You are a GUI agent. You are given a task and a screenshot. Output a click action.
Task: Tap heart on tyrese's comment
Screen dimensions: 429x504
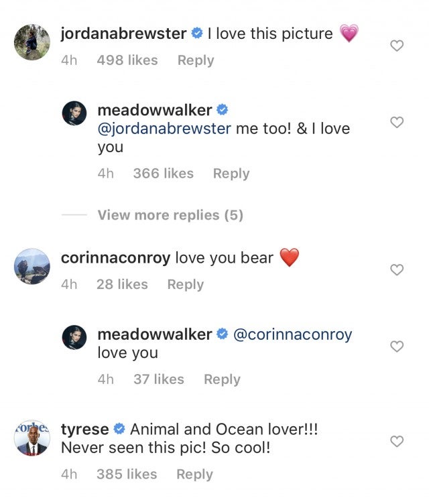tap(397, 441)
